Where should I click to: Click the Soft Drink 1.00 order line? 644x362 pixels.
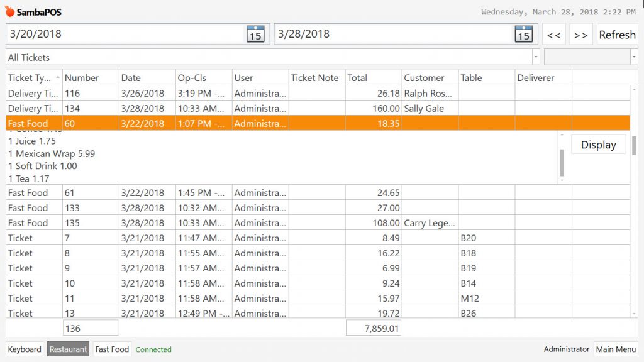coord(43,166)
